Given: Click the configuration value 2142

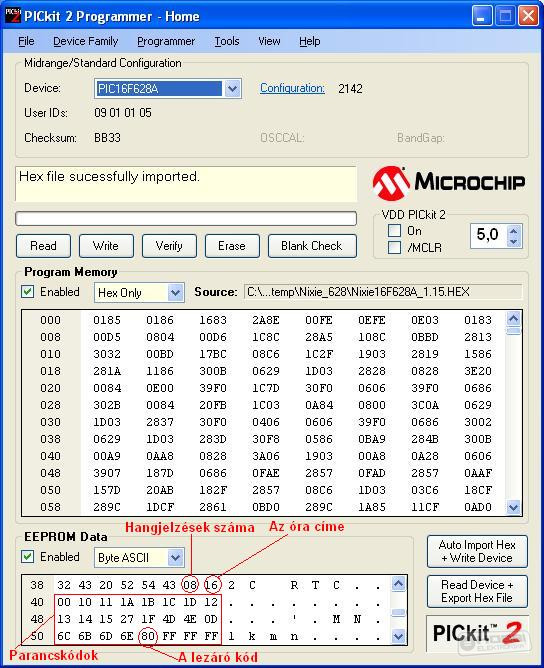Looking at the screenshot, I should pyautogui.click(x=350, y=89).
